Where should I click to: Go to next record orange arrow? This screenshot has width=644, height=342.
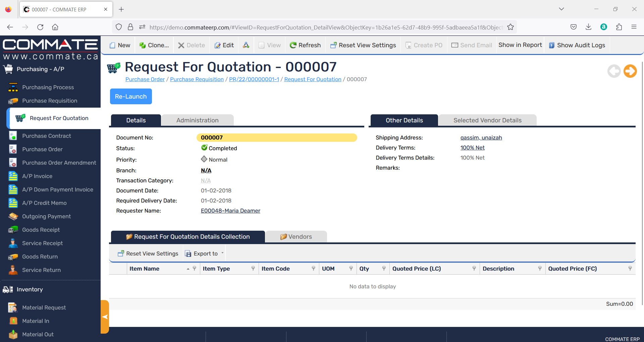[630, 71]
